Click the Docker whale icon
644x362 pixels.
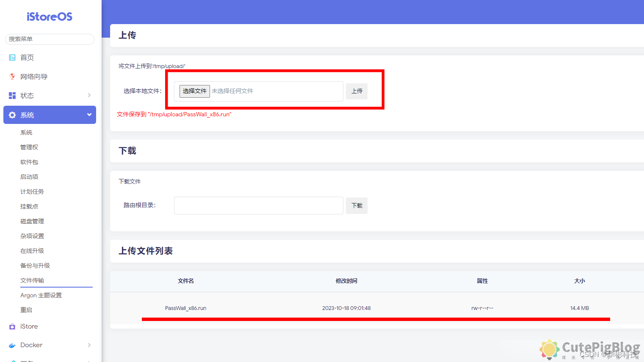coord(12,345)
